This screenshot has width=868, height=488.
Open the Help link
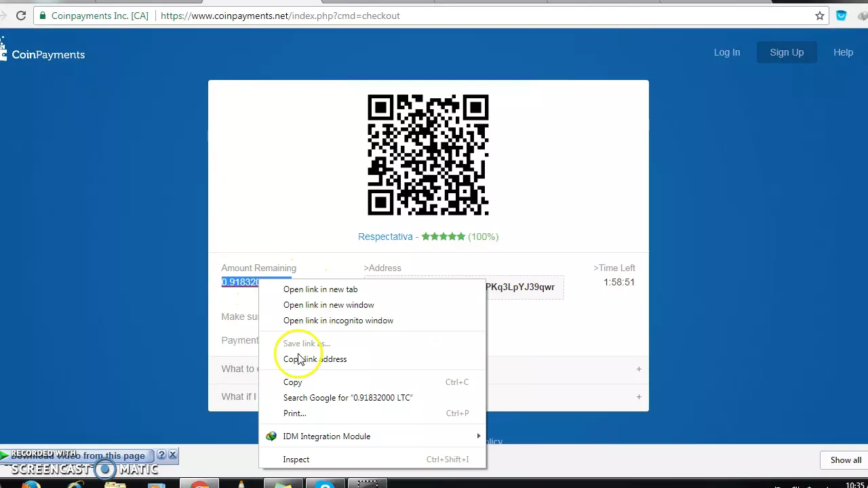click(843, 52)
